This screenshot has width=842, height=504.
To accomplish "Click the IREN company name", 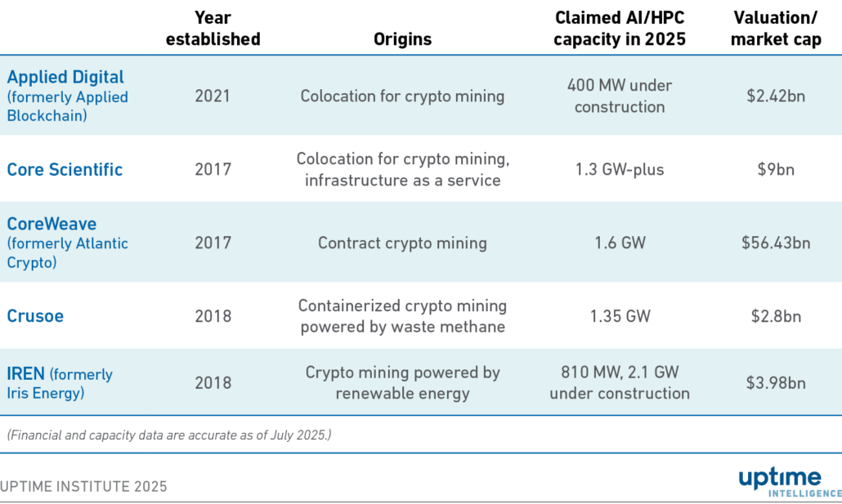I will point(26,374).
